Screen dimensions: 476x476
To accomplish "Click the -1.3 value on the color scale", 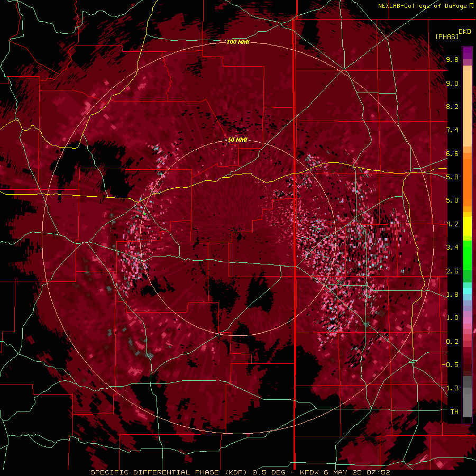I will pyautogui.click(x=450, y=388).
